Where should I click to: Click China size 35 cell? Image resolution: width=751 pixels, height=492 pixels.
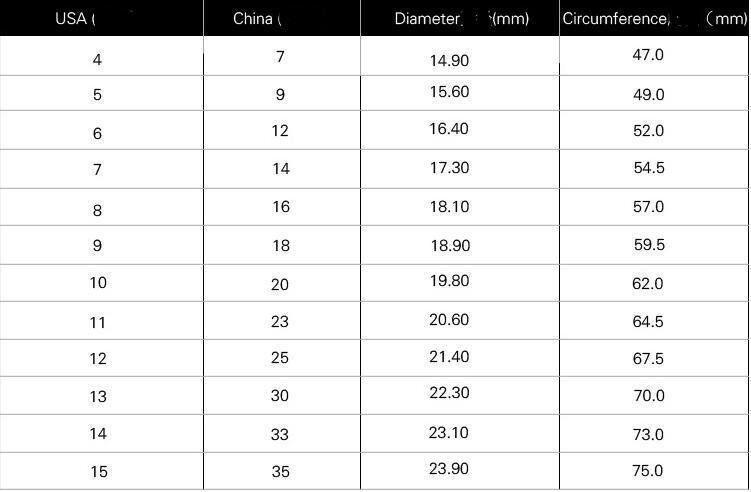pyautogui.click(x=280, y=471)
